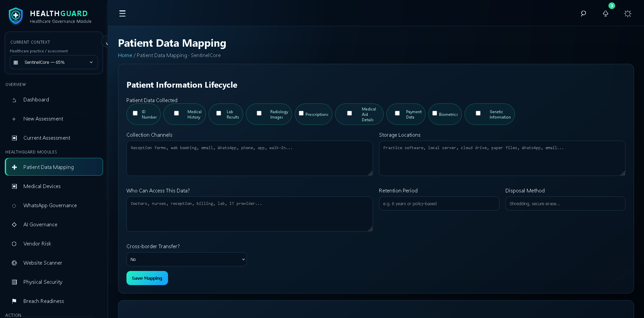Image resolution: width=644 pixels, height=318 pixels.
Task: Click the Collection Channels resize handle
Action: tap(370, 173)
